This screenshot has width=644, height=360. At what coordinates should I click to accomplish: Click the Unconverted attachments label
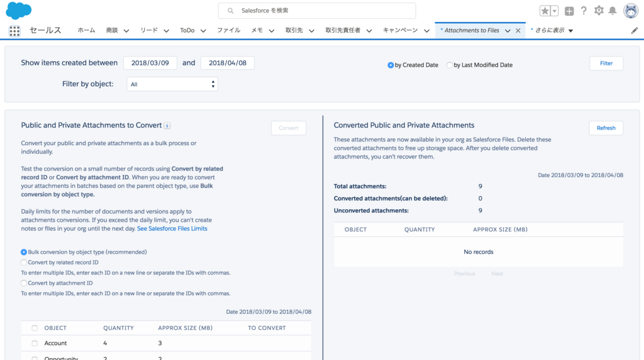coord(371,210)
